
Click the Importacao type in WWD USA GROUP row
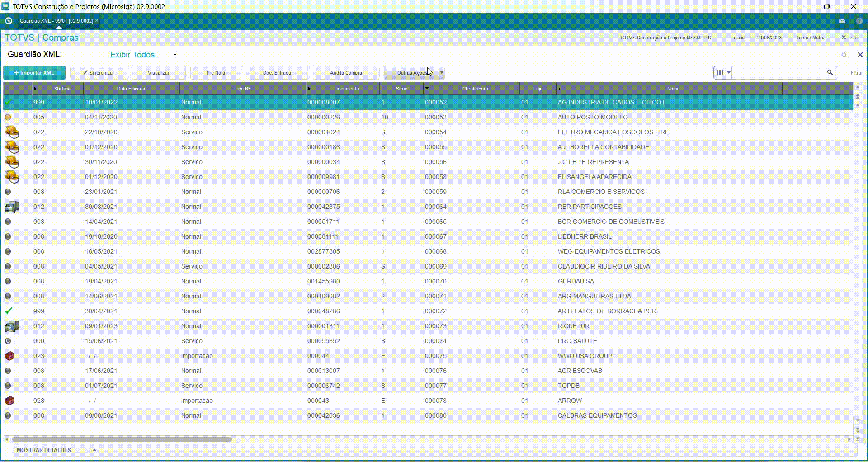(x=197, y=356)
